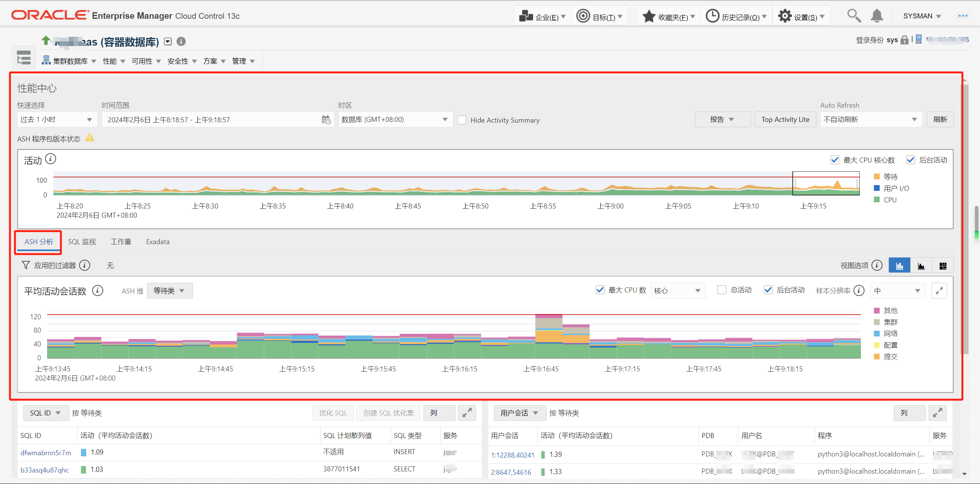The height and width of the screenshot is (484, 980).
Task: Open SQL ID b33asq4u87qhc link
Action: (x=44, y=470)
